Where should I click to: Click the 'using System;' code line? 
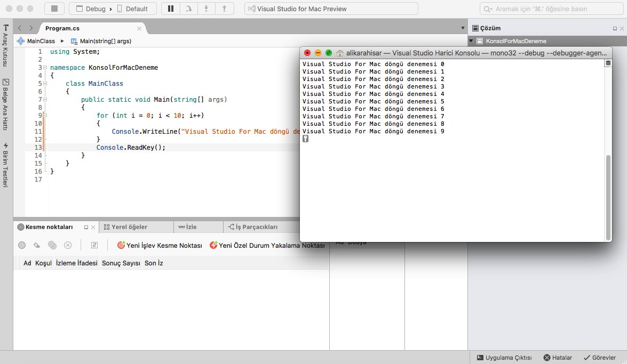(75, 52)
